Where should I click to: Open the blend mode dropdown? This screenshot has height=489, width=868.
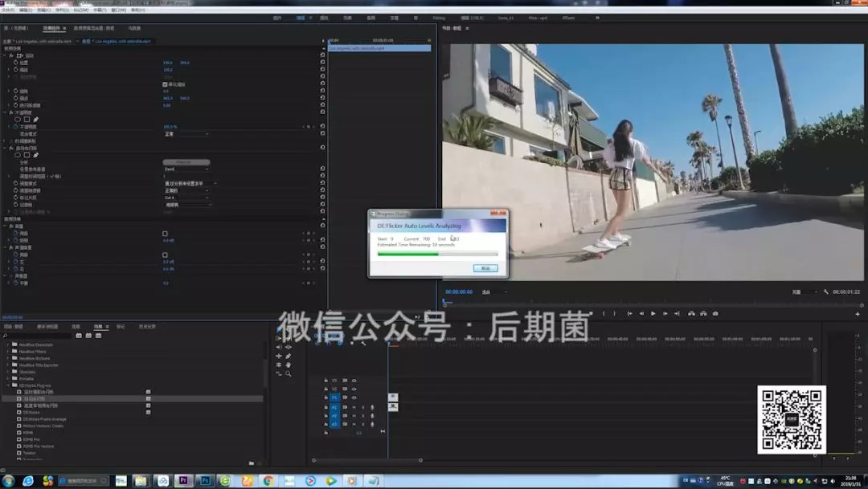click(x=186, y=134)
